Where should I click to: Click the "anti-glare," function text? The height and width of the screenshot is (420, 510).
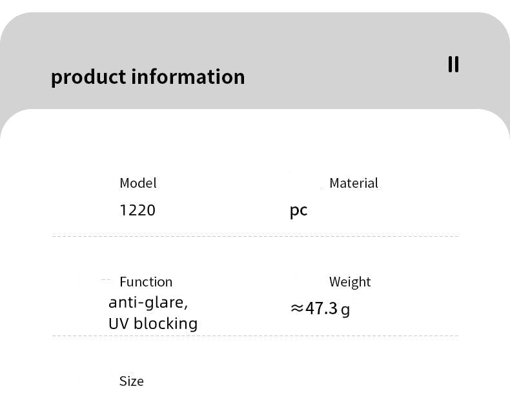click(148, 302)
